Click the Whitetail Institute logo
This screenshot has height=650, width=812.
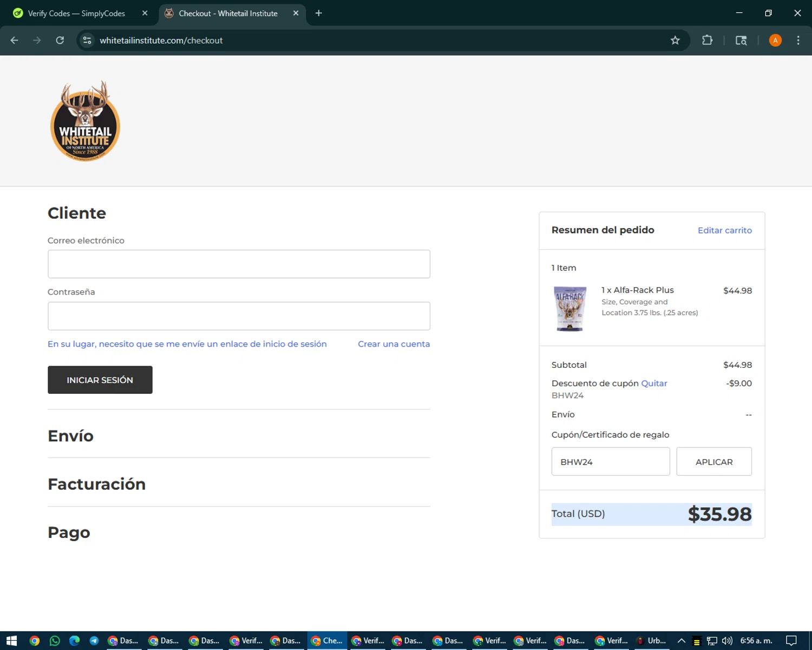tap(85, 121)
